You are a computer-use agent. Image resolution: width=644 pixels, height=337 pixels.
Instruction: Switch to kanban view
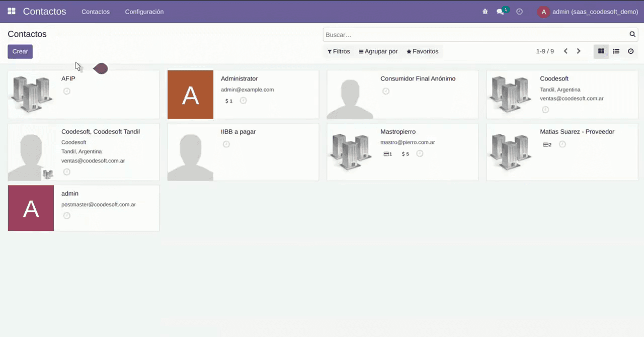[x=601, y=51]
